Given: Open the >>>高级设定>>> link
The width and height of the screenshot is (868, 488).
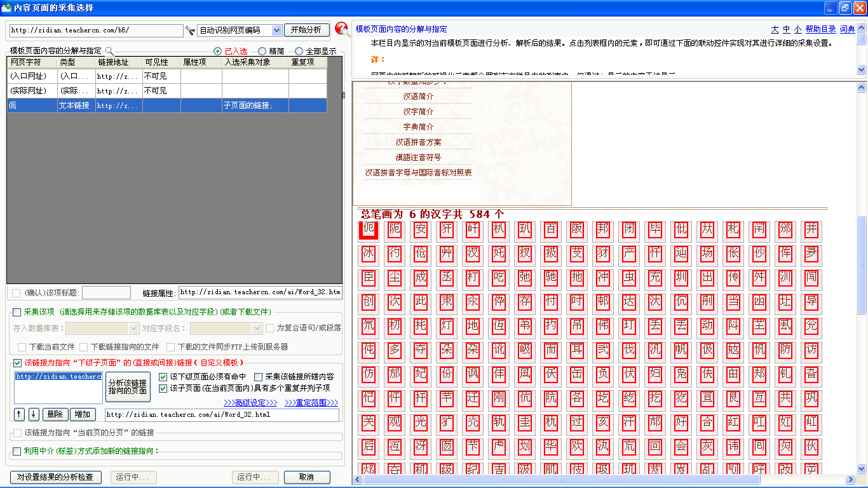Looking at the screenshot, I should 250,403.
